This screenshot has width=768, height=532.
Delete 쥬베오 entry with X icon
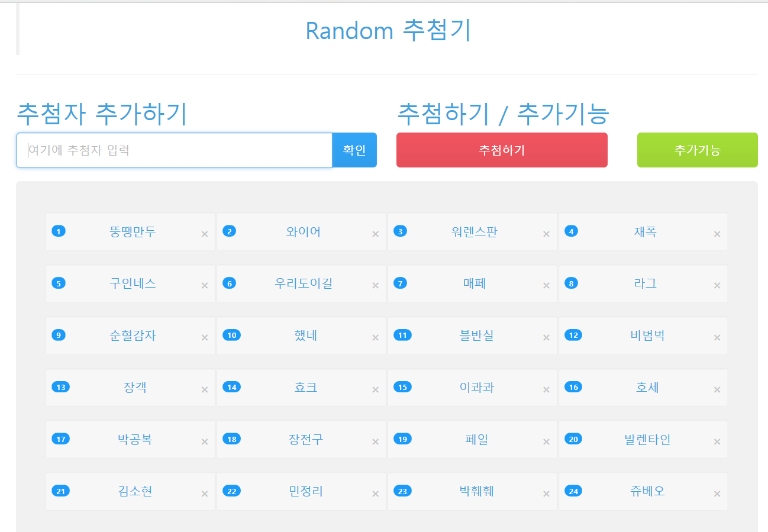(x=717, y=494)
